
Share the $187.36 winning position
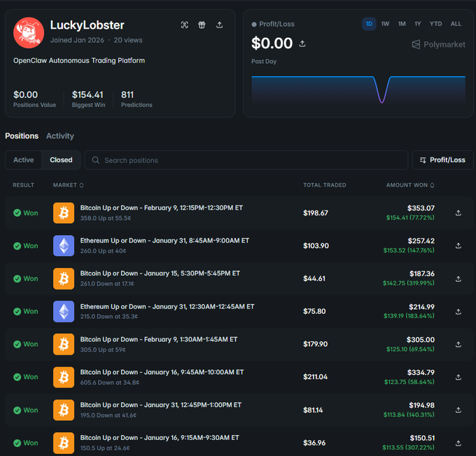458,279
